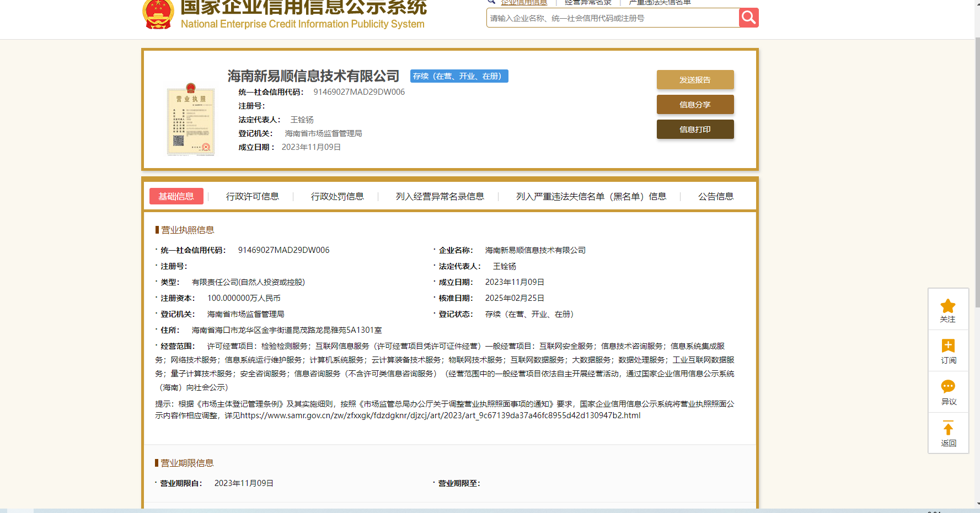Click the 企业名称 value under 营业执照信息
The width and height of the screenshot is (980, 513).
tap(535, 250)
